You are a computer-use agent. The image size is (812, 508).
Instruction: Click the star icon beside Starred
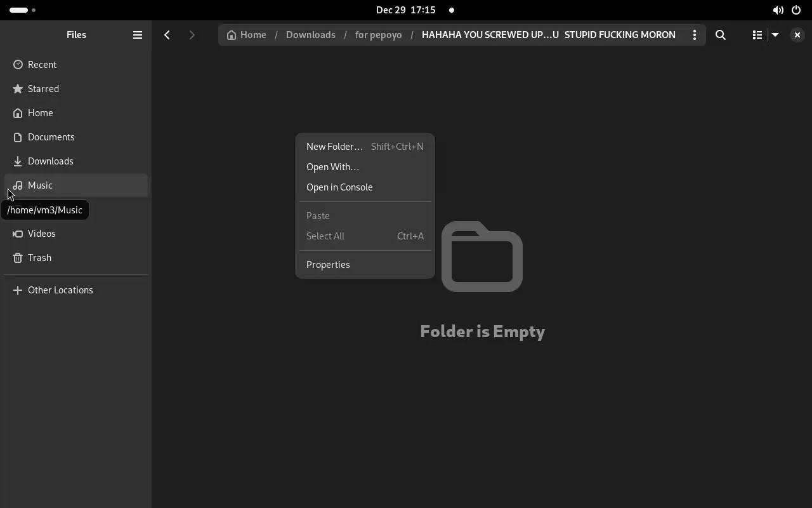tap(18, 89)
